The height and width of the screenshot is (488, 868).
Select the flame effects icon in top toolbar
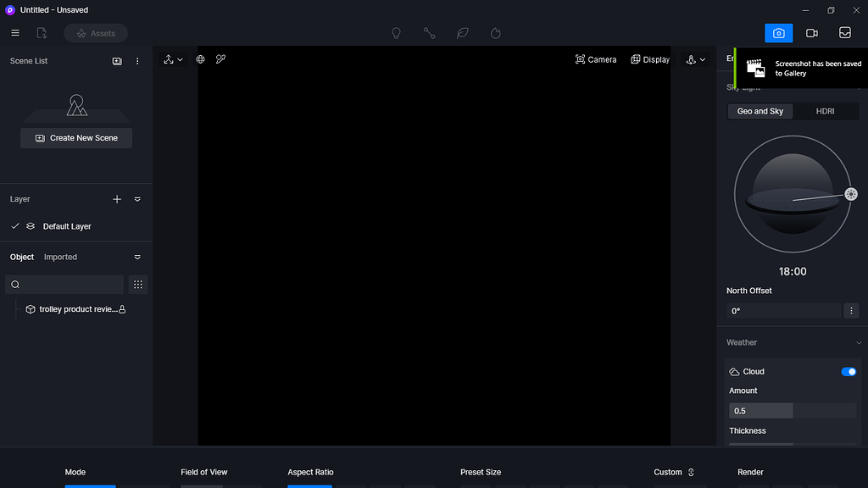click(x=495, y=32)
